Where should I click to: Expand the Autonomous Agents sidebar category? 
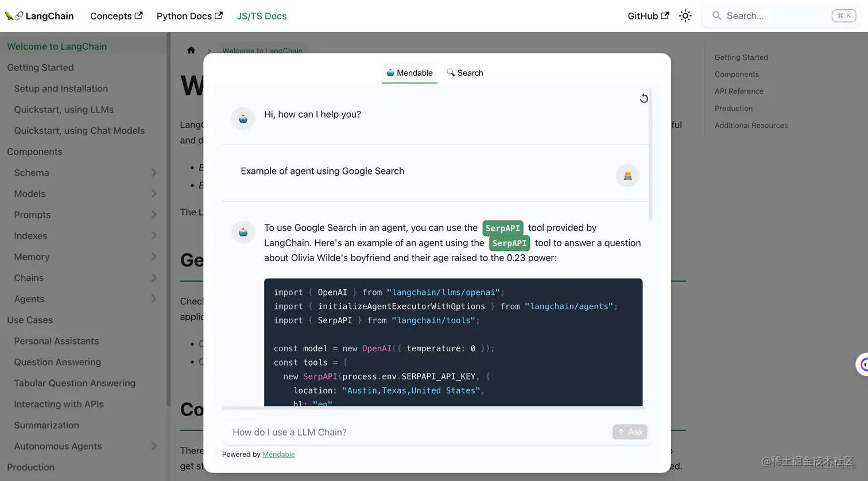(153, 446)
